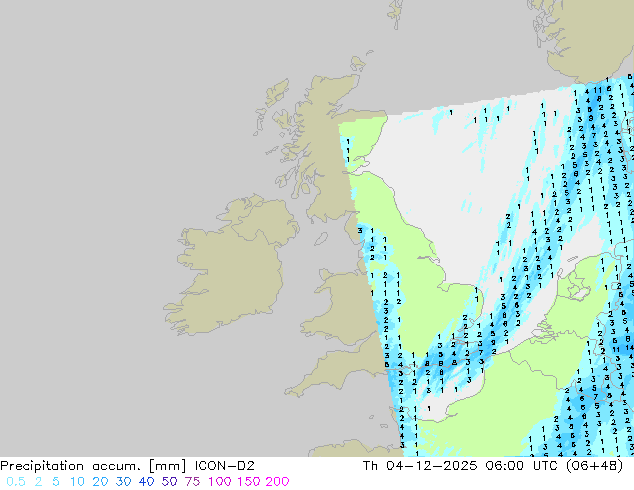Select the 100 legend value
The height and width of the screenshot is (490, 634).
pos(220,482)
